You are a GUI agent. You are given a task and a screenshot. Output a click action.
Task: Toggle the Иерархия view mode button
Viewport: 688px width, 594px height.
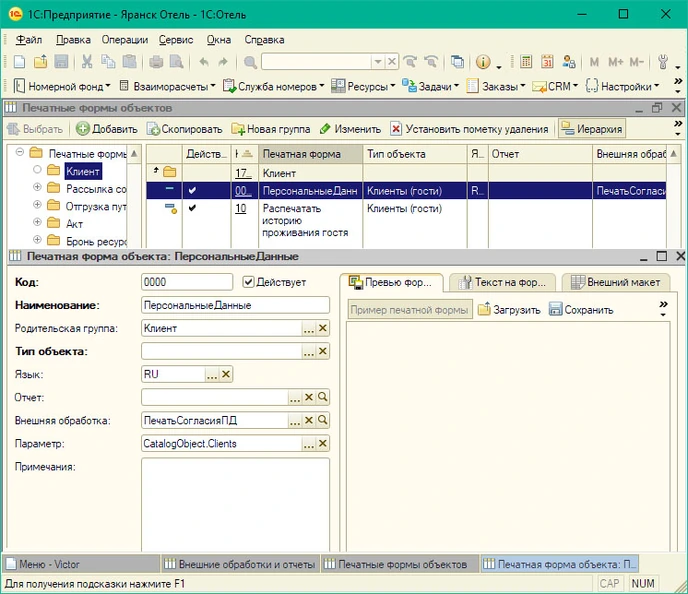tap(592, 129)
